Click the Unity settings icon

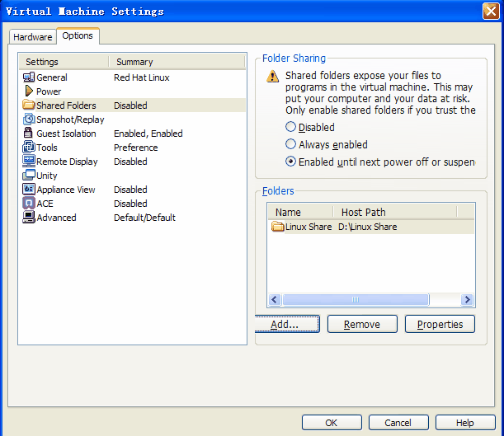(29, 176)
